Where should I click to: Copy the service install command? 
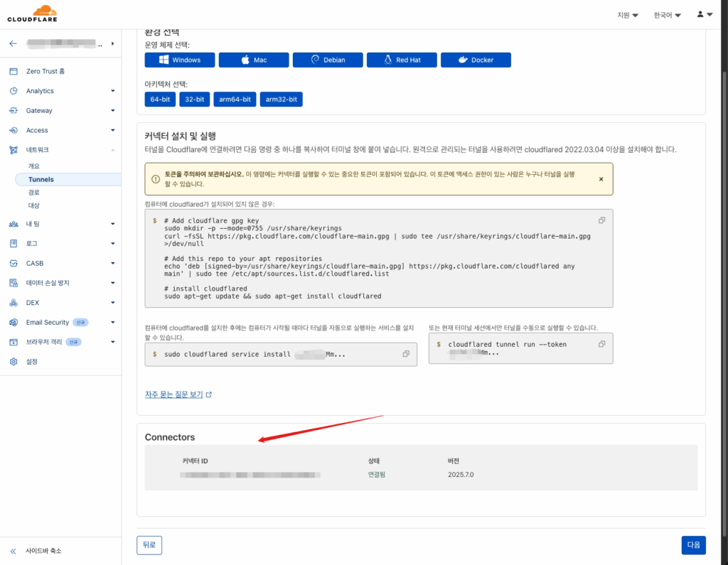click(406, 354)
